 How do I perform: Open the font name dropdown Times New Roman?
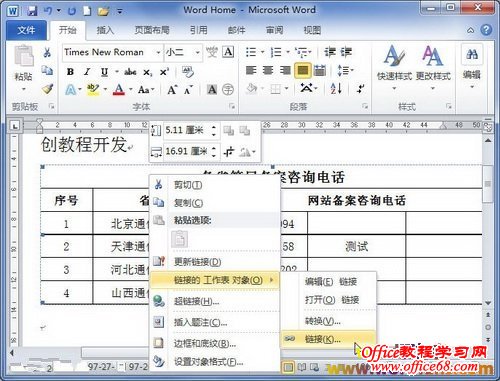tap(158, 52)
